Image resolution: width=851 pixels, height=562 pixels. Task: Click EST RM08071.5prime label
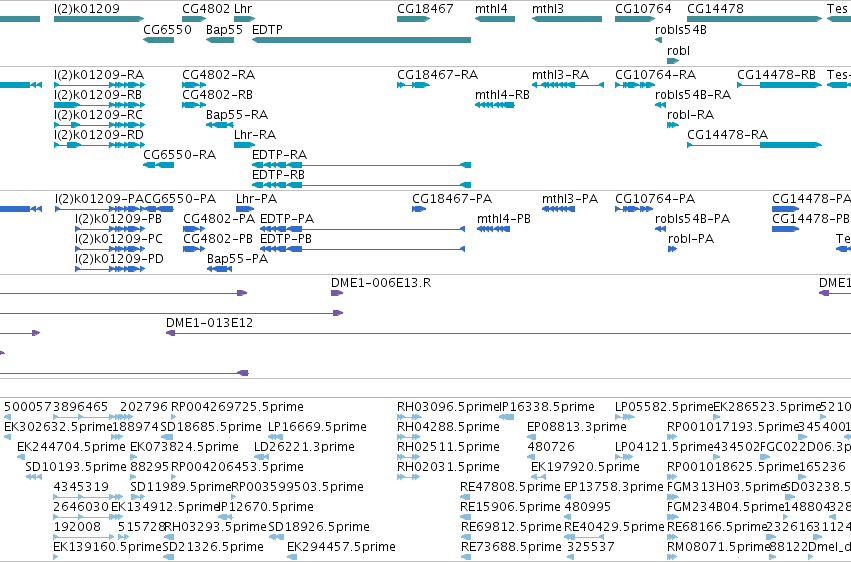(x=719, y=547)
